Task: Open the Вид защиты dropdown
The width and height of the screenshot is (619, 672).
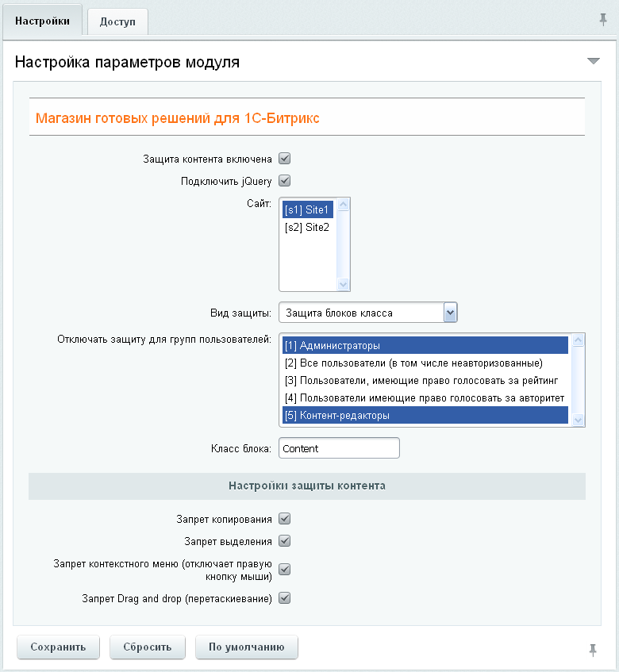Action: coord(450,313)
